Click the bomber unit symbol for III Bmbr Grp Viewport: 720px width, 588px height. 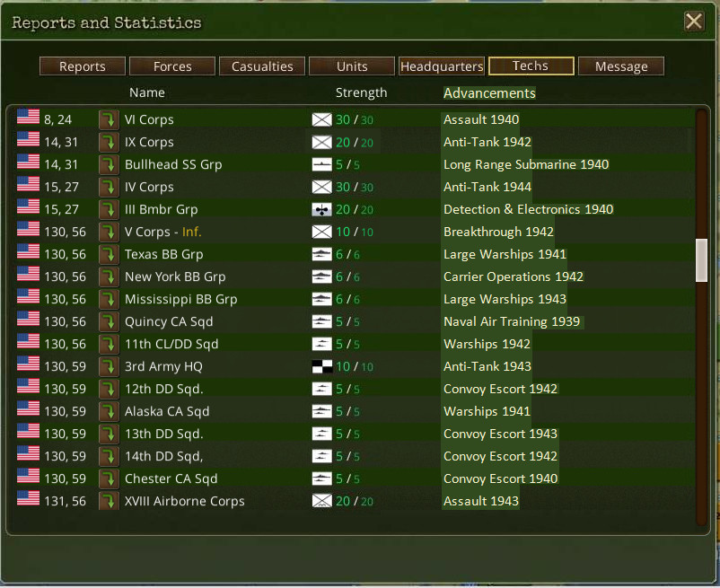coord(322,210)
